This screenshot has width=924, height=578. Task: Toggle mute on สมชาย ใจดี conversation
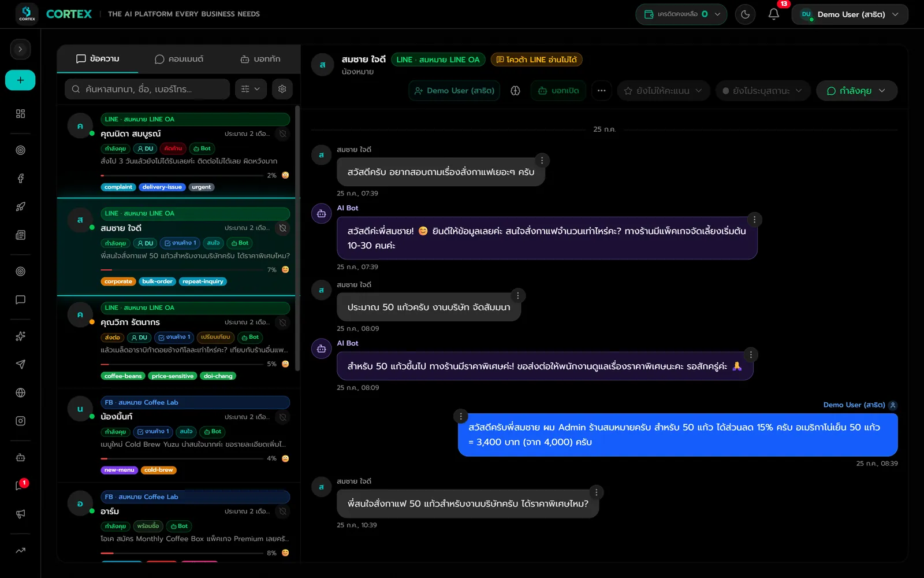coord(282,228)
